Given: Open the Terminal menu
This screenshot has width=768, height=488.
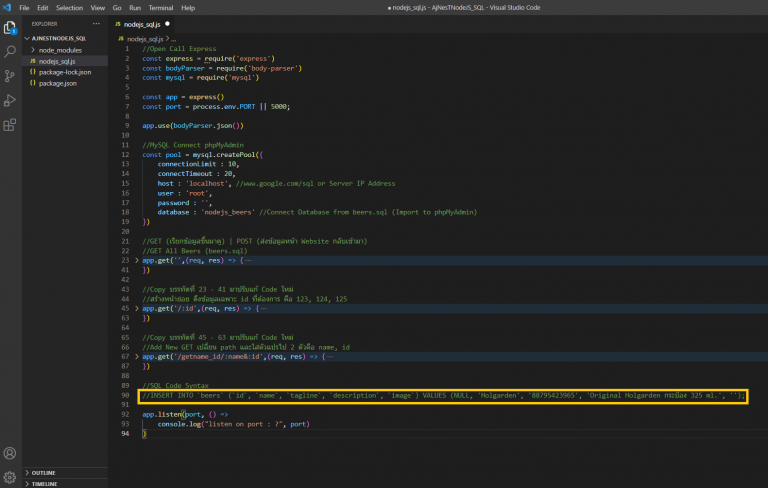Looking at the screenshot, I should 160,7.
